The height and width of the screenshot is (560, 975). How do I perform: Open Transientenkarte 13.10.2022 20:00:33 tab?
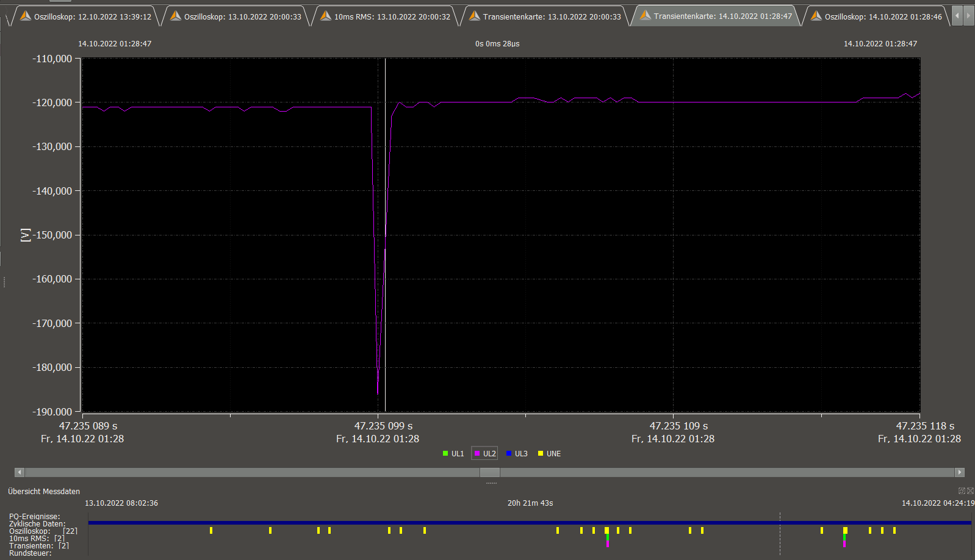pyautogui.click(x=545, y=16)
